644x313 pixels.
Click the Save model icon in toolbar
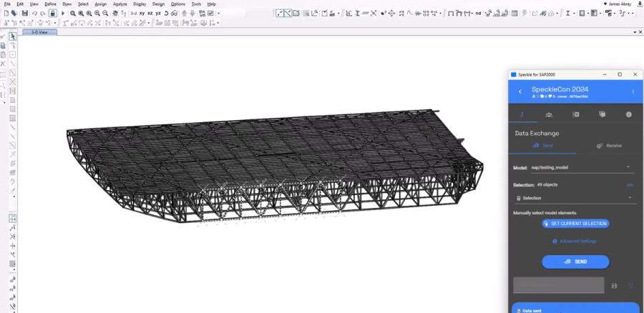[24, 13]
